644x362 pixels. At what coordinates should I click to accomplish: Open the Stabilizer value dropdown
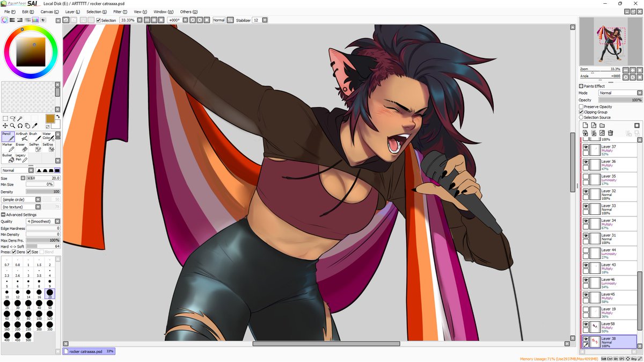265,20
